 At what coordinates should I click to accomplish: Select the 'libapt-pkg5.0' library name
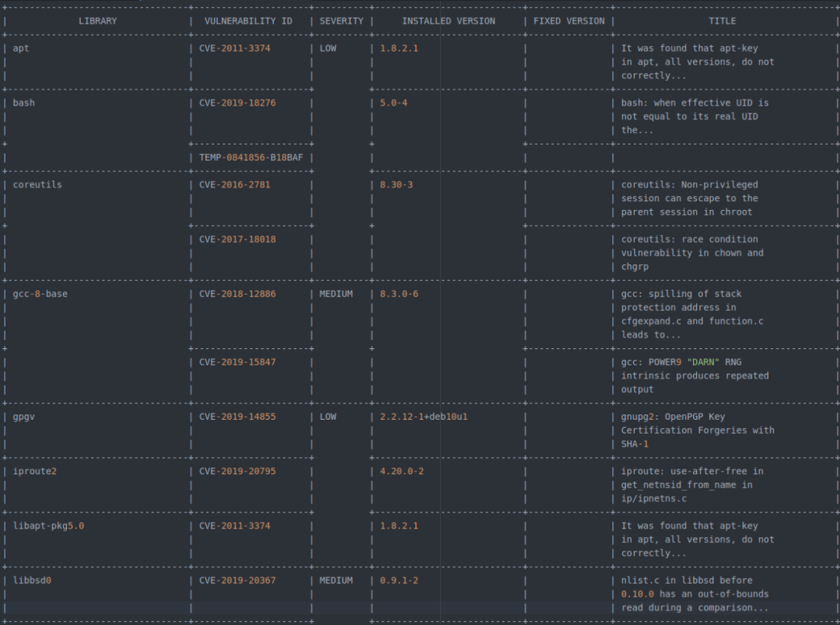(x=48, y=526)
